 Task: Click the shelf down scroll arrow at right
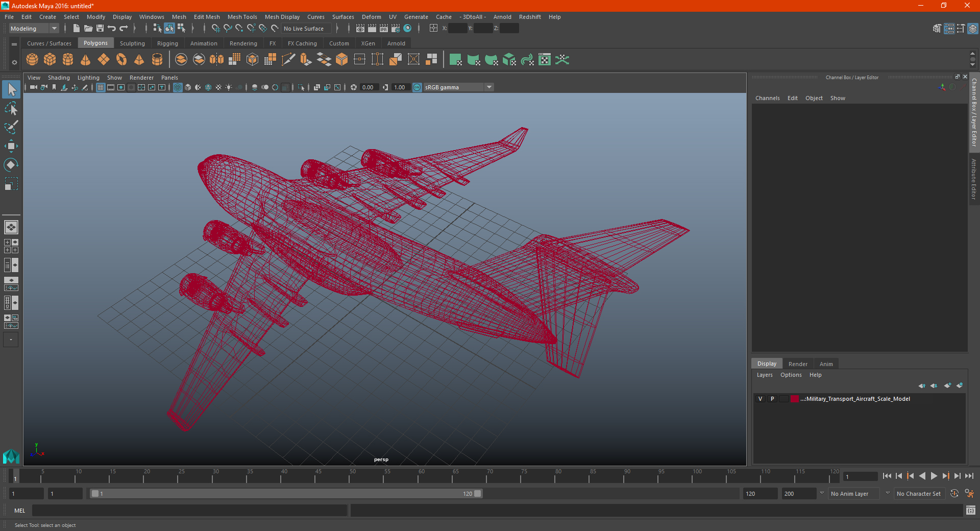point(972,65)
